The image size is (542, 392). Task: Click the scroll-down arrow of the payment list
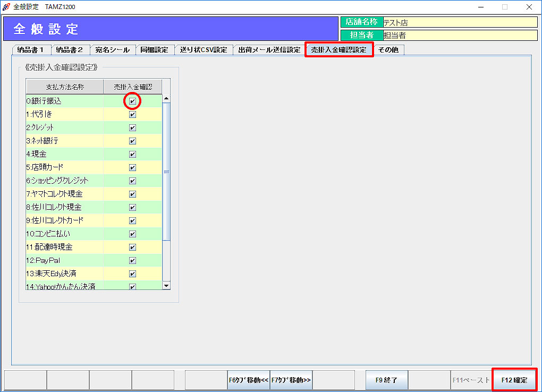click(x=166, y=285)
